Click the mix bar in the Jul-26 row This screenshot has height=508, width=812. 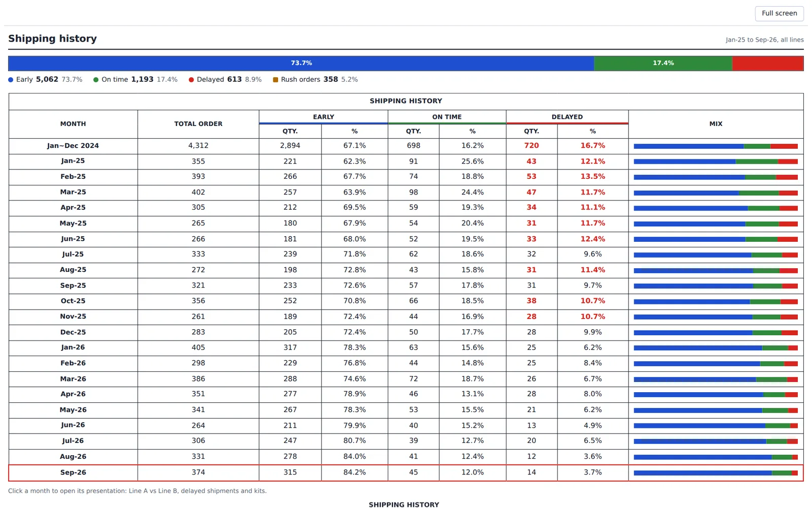point(716,441)
